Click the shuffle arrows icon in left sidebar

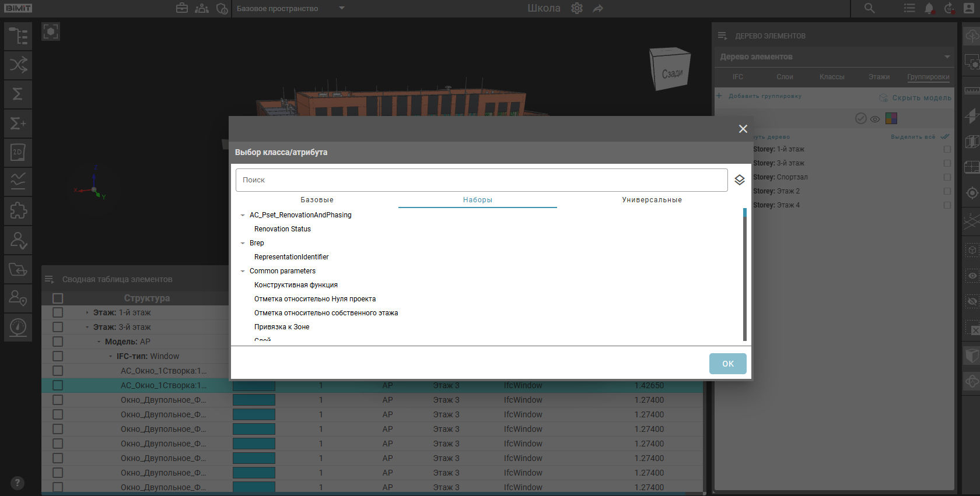tap(18, 65)
